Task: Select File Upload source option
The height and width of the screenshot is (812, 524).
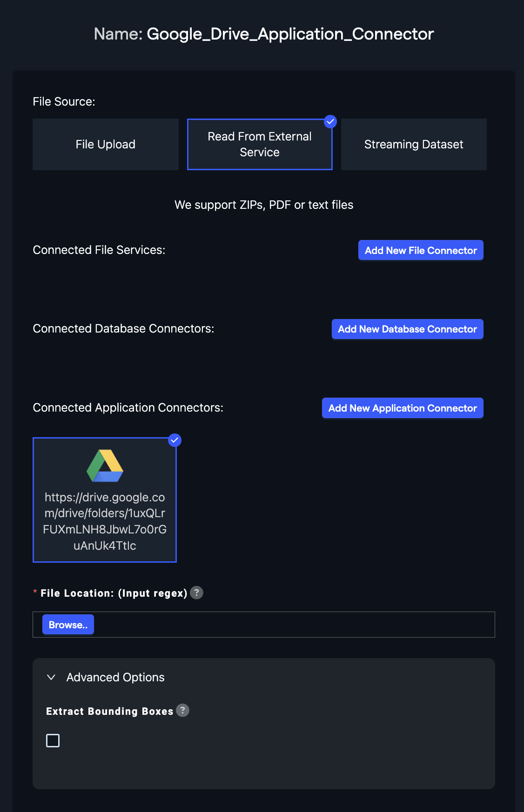Action: 106,144
